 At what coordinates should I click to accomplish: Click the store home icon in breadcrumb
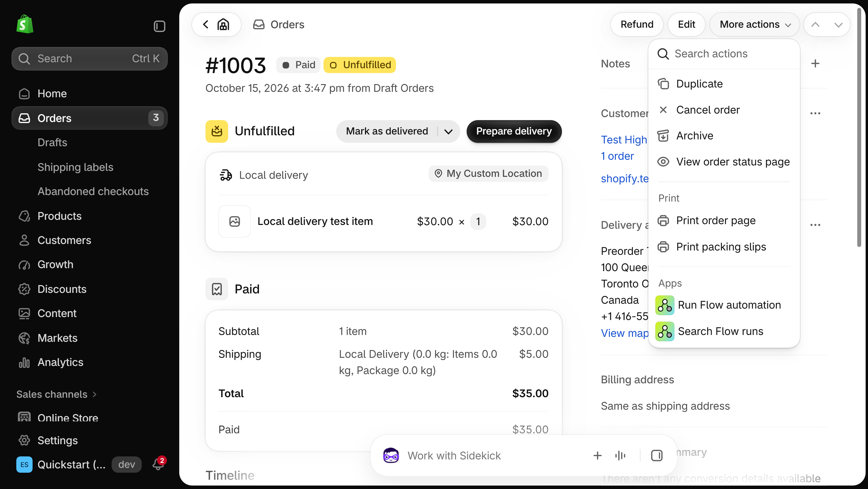click(223, 24)
